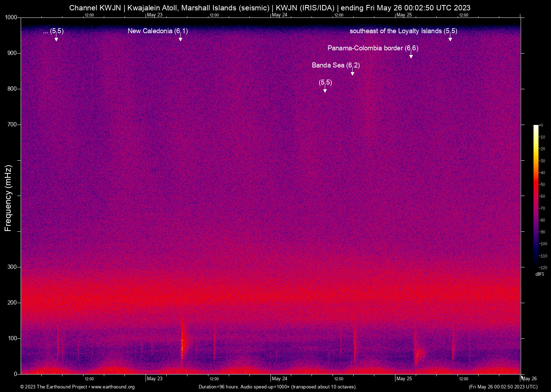Click the New Caledonia (6.1) earthquake arrow
This screenshot has height=392, width=551.
point(181,37)
